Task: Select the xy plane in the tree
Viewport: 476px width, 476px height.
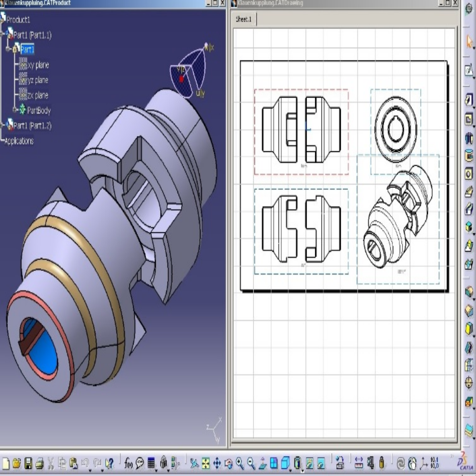Action: click(x=38, y=65)
